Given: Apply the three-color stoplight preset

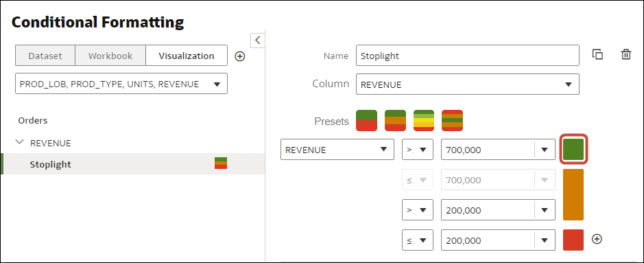Looking at the screenshot, I should pyautogui.click(x=395, y=120).
